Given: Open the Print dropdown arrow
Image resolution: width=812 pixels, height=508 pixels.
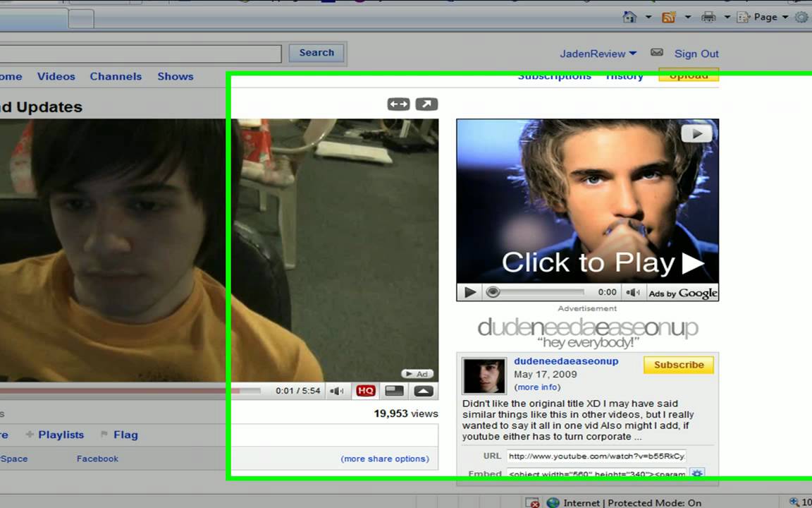Looking at the screenshot, I should [x=727, y=17].
